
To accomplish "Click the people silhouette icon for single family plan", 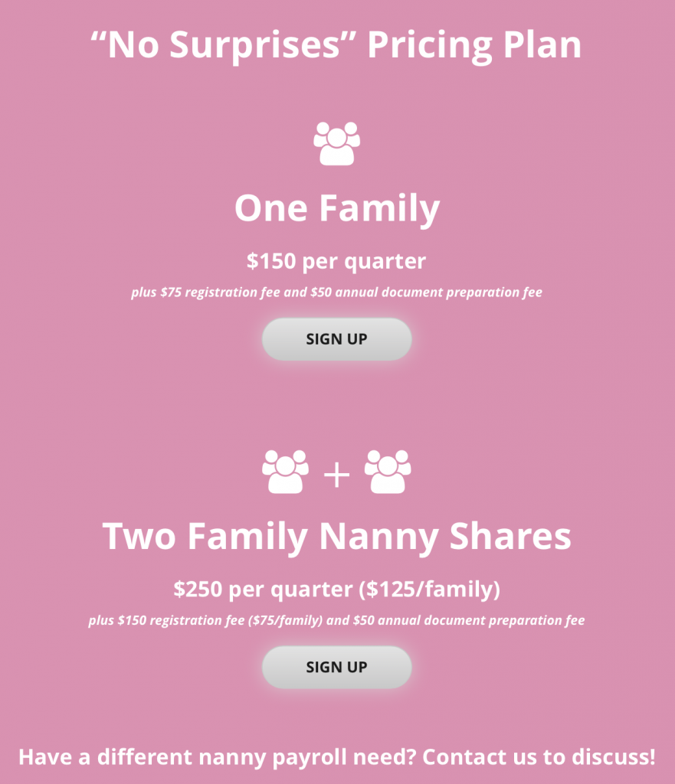I will [x=337, y=142].
